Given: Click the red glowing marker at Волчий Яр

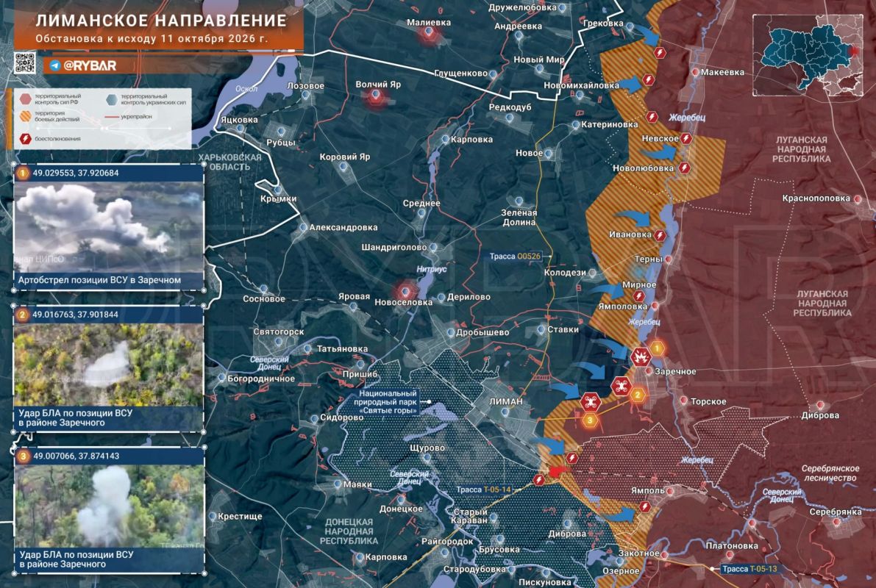Looking at the screenshot, I should 376,98.
